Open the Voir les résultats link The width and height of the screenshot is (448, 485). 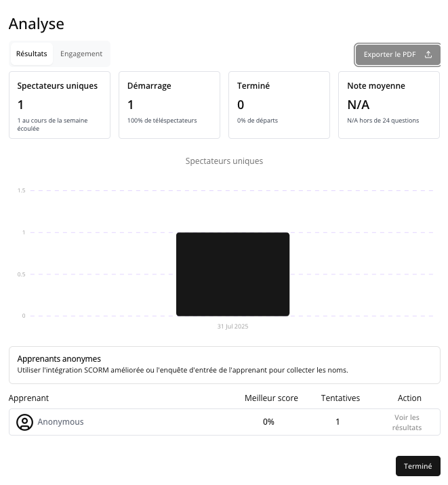[407, 422]
